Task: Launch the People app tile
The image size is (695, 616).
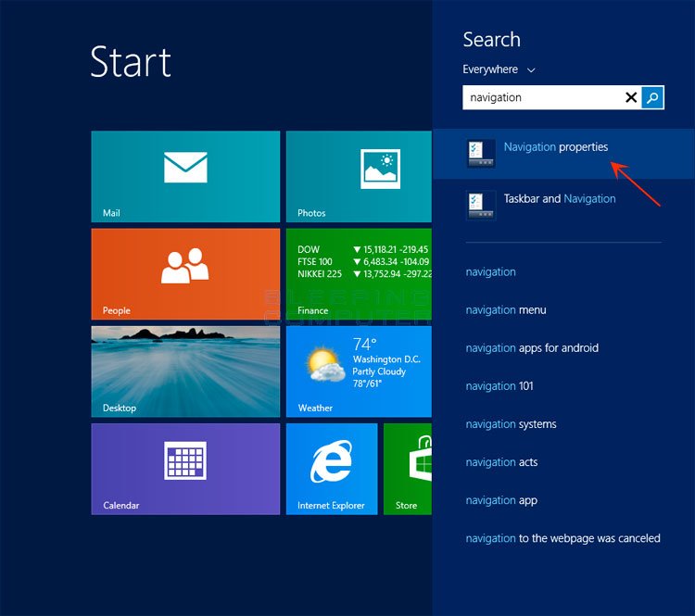Action: (x=185, y=273)
